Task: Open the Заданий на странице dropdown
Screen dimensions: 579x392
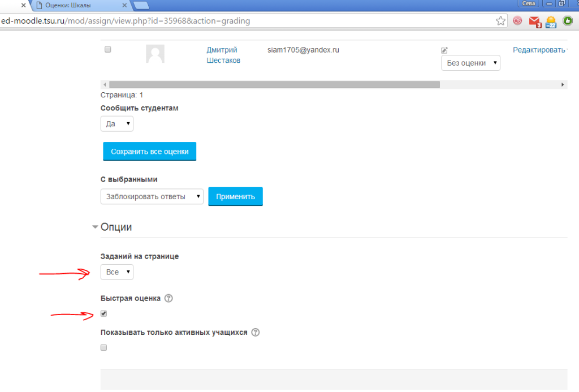Action: tap(117, 272)
